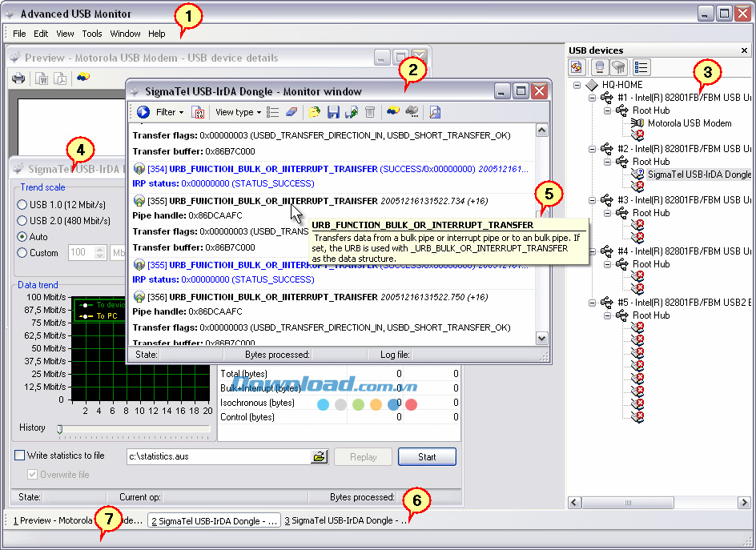Viewport: 756px width, 550px height.
Task: Save the monitor log with the floppy icon
Action: click(333, 112)
